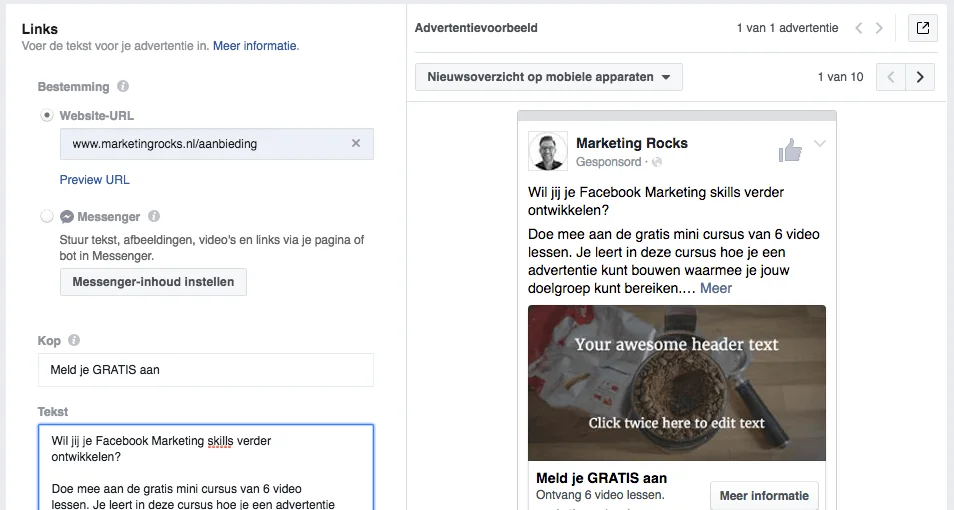Image resolution: width=954 pixels, height=510 pixels.
Task: Select the Messenger radio button
Action: click(47, 216)
